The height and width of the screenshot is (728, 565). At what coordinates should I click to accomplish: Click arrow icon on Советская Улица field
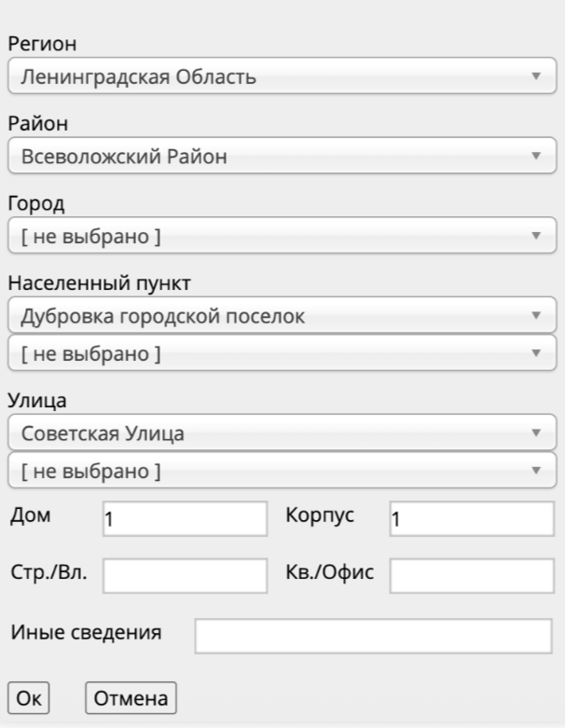tap(536, 433)
